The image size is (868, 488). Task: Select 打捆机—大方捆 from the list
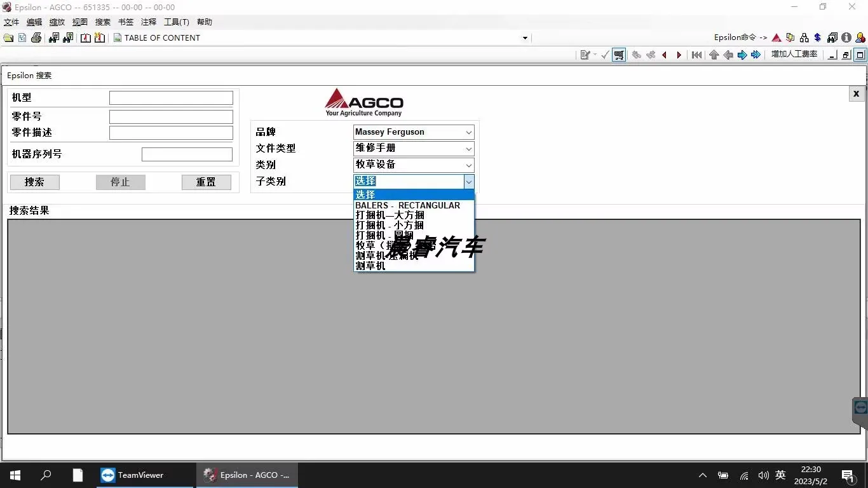coord(414,215)
